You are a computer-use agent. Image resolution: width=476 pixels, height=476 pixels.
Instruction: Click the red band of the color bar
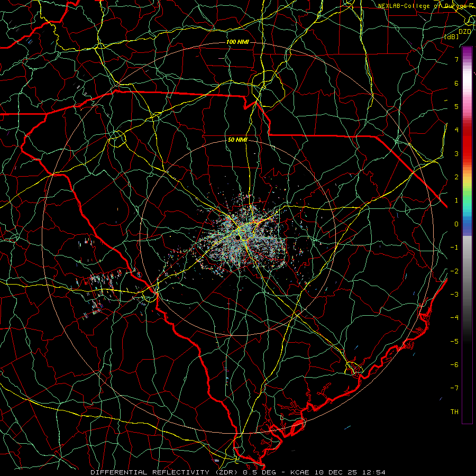(x=467, y=143)
